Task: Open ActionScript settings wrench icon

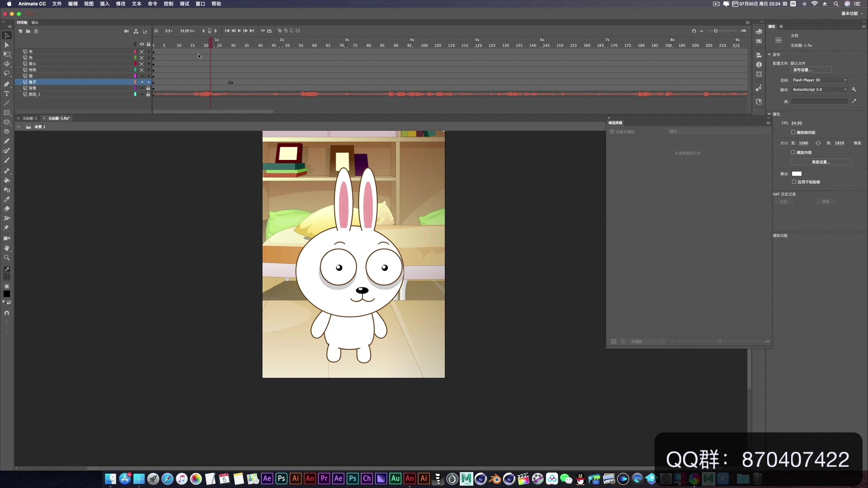Action: (854, 89)
